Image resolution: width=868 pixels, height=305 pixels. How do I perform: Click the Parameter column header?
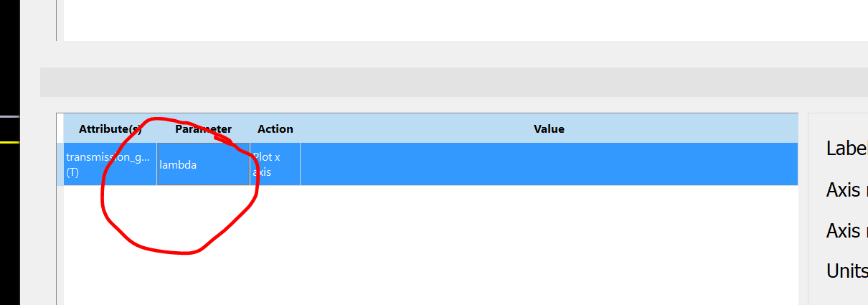[x=203, y=129]
